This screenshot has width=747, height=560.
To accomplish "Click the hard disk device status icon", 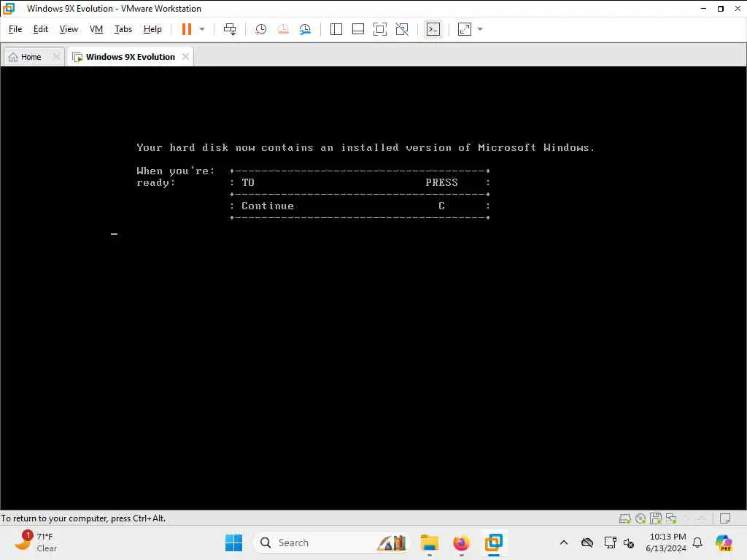I will pos(624,518).
